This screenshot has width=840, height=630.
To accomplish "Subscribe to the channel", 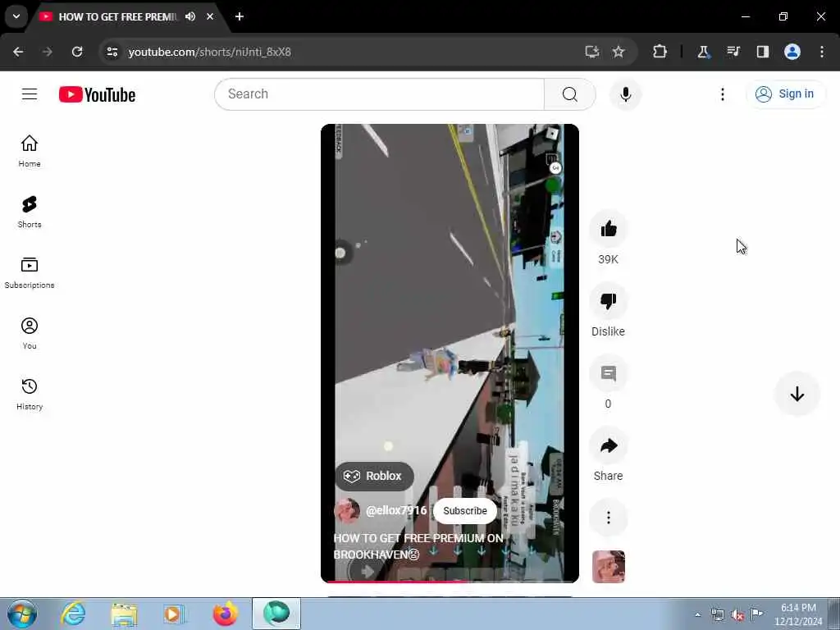I will tap(465, 511).
